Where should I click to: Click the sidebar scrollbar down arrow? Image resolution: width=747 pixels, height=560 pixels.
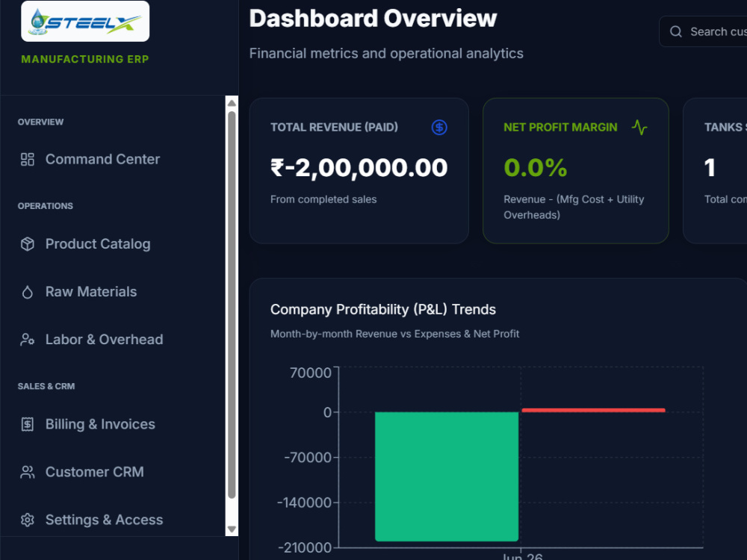coord(232,529)
